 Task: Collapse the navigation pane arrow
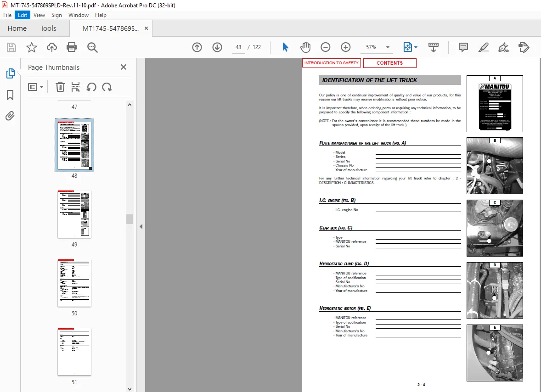click(141, 226)
